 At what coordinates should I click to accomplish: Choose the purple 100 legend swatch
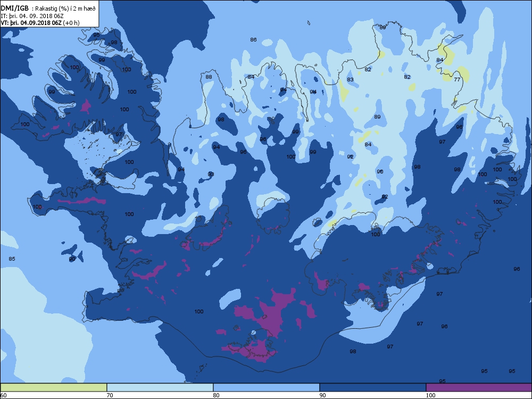(479, 387)
